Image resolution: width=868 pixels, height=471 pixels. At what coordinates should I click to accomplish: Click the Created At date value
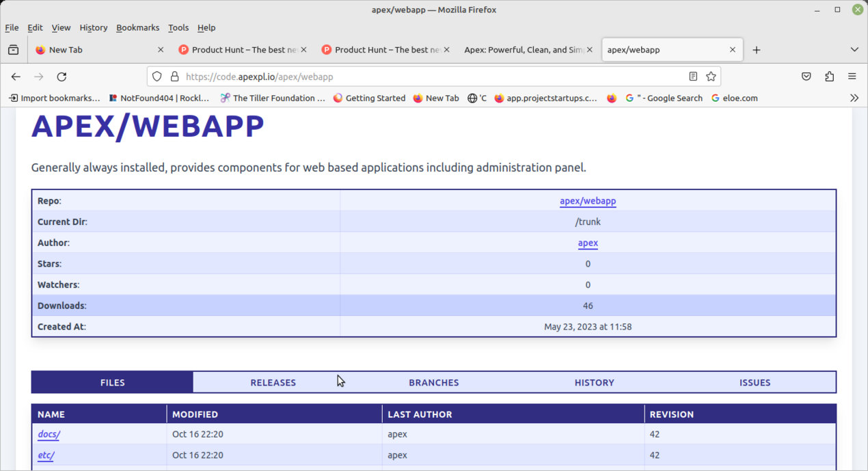588,327
